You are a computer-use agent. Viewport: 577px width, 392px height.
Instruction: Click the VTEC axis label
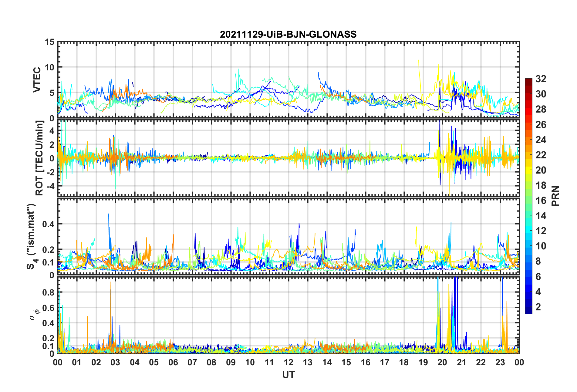(37, 80)
